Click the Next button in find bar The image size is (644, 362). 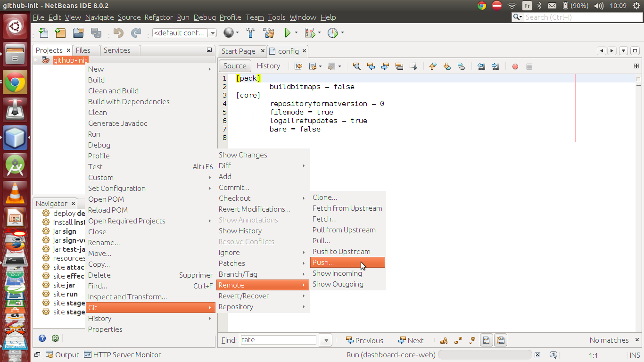click(x=411, y=340)
